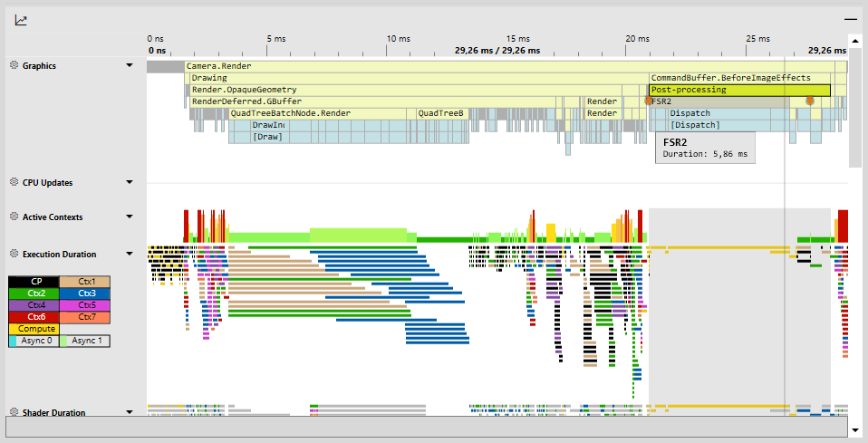Image resolution: width=868 pixels, height=443 pixels.
Task: Expand the CPU Updates lane
Action: [130, 182]
